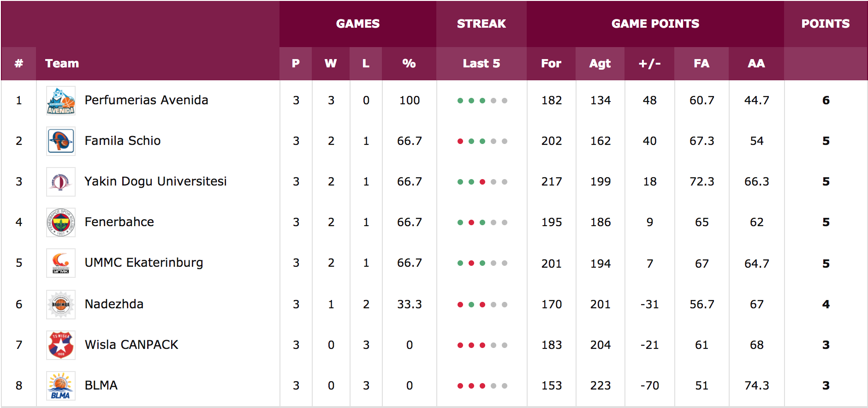Open the Nadezhda team logo
Image resolution: width=868 pixels, height=408 pixels.
[61, 305]
